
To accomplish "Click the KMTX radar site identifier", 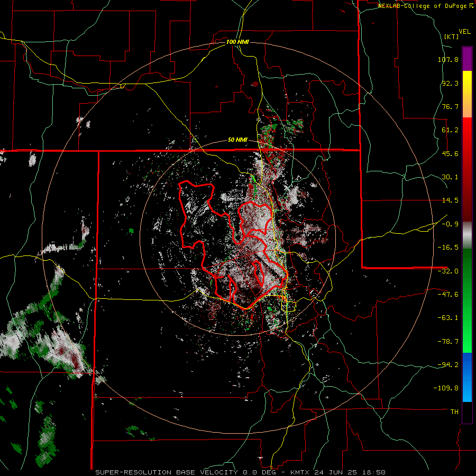I will (x=300, y=472).
